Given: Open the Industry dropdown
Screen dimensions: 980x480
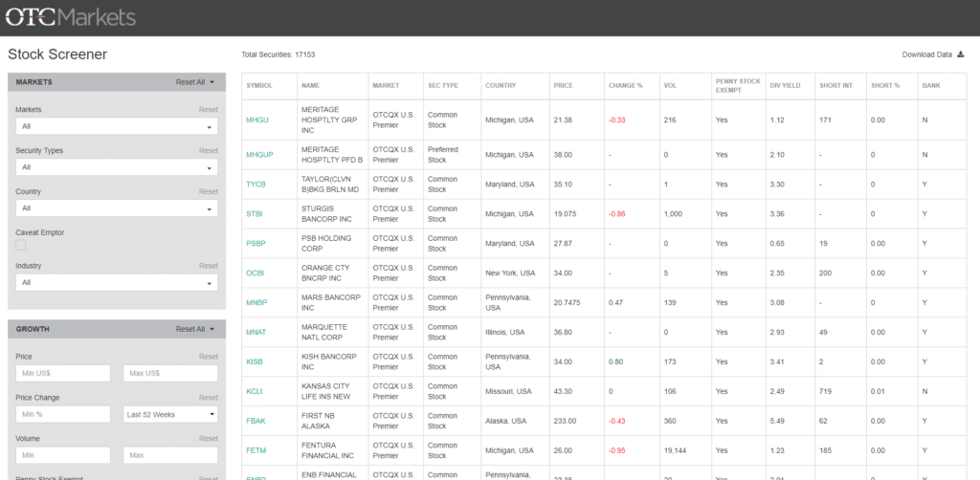Looking at the screenshot, I should click(x=117, y=282).
